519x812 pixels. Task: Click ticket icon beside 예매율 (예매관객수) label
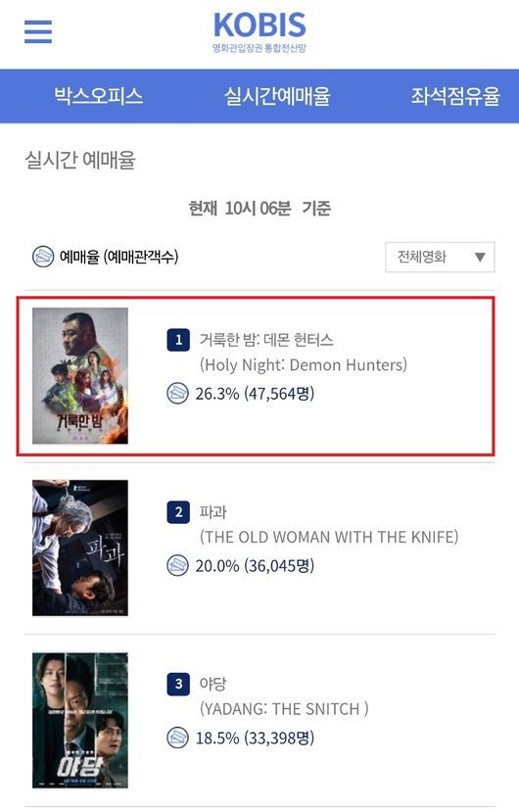click(x=43, y=257)
